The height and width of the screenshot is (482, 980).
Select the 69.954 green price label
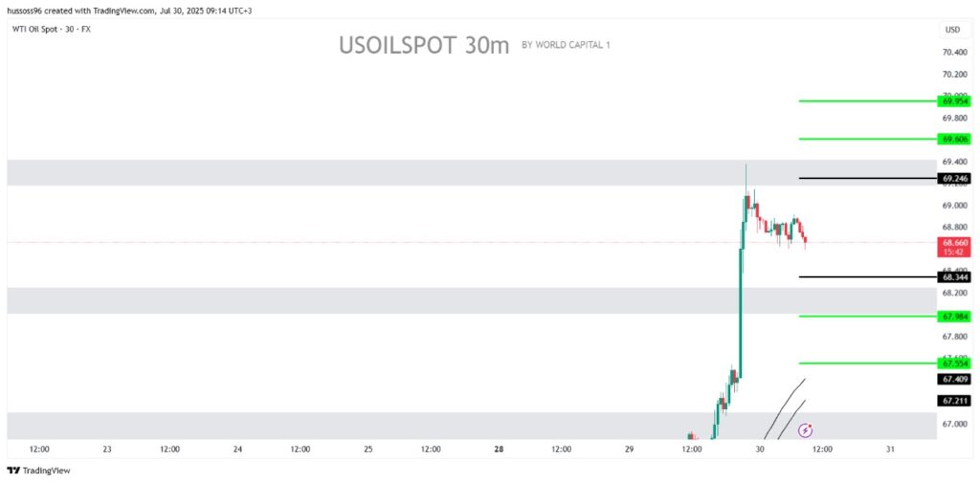pos(954,101)
